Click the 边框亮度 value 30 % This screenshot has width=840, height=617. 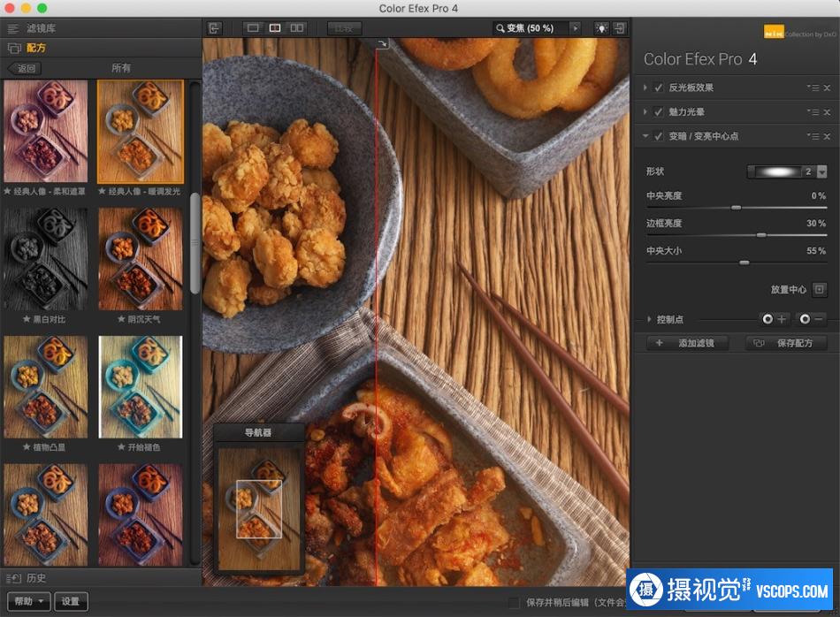coord(816,224)
